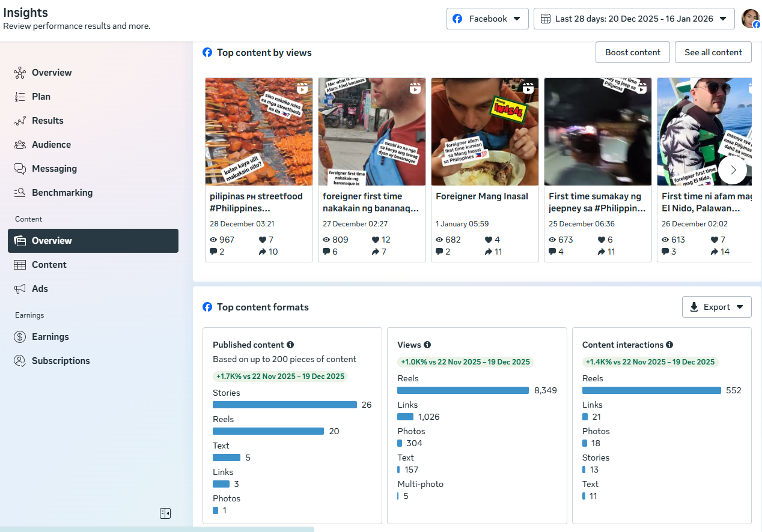Click the views eye icon showing 967
The image size is (762, 532).
click(x=213, y=240)
